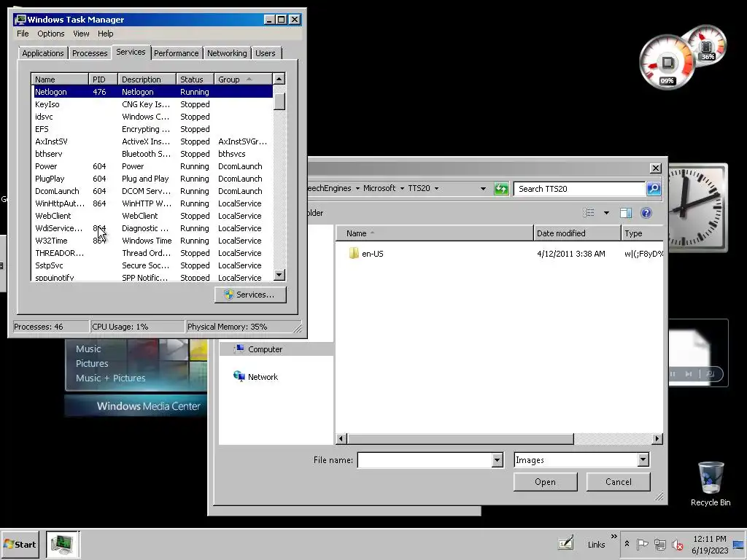
Task: Select the WebClient service row
Action: (x=152, y=216)
